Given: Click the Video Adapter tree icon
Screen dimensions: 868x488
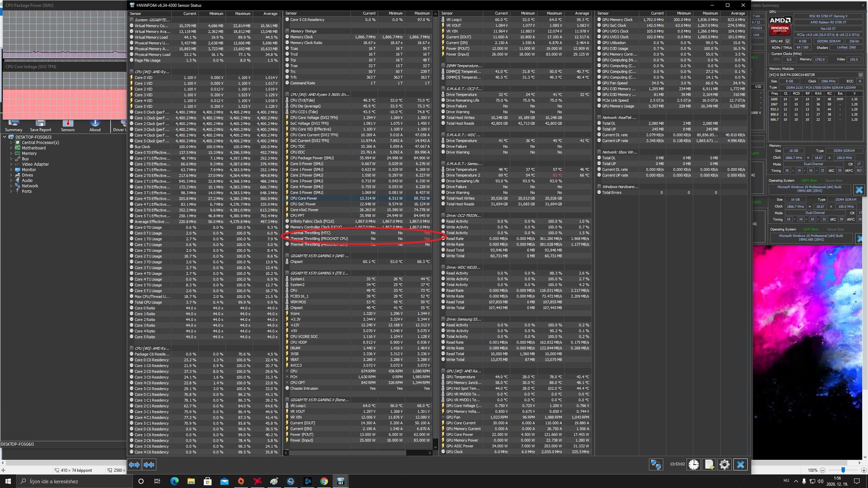Looking at the screenshot, I should coord(18,164).
